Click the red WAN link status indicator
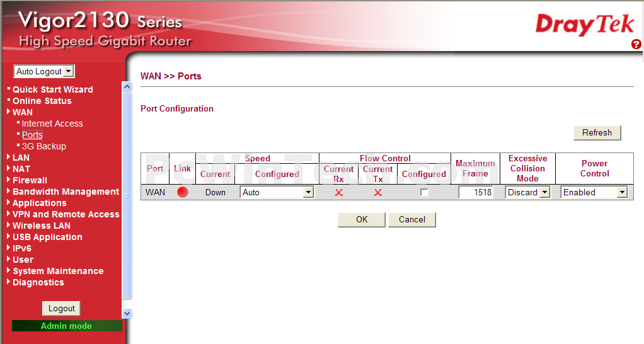Screen dimensions: 644x344 182,192
